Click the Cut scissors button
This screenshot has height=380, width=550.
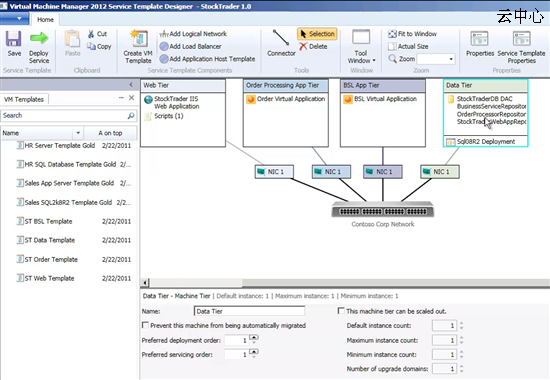tap(97, 34)
